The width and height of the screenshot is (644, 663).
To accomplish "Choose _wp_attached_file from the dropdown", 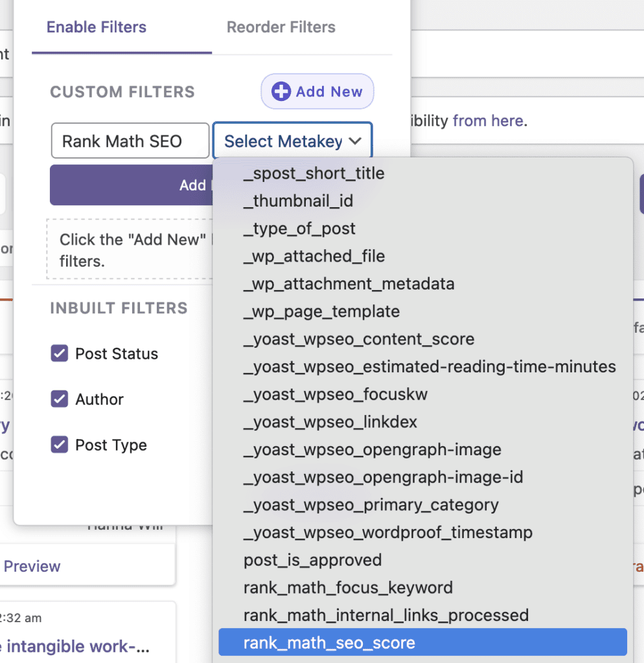I will (x=314, y=256).
